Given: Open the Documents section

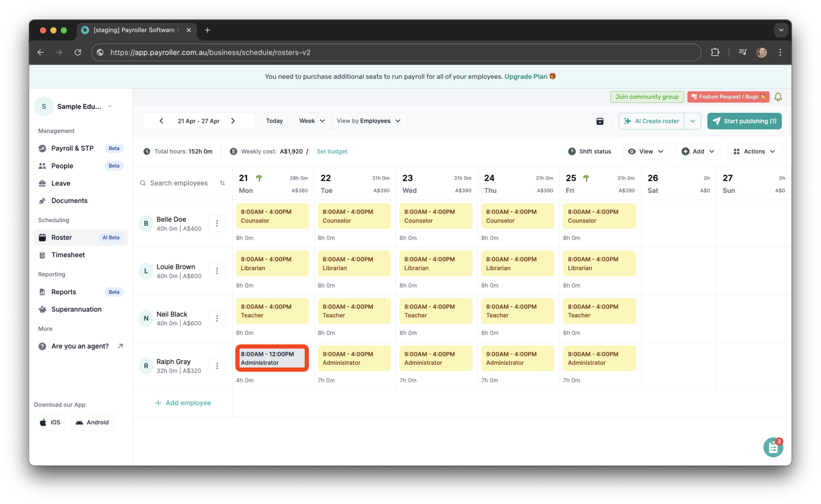Looking at the screenshot, I should pyautogui.click(x=69, y=201).
